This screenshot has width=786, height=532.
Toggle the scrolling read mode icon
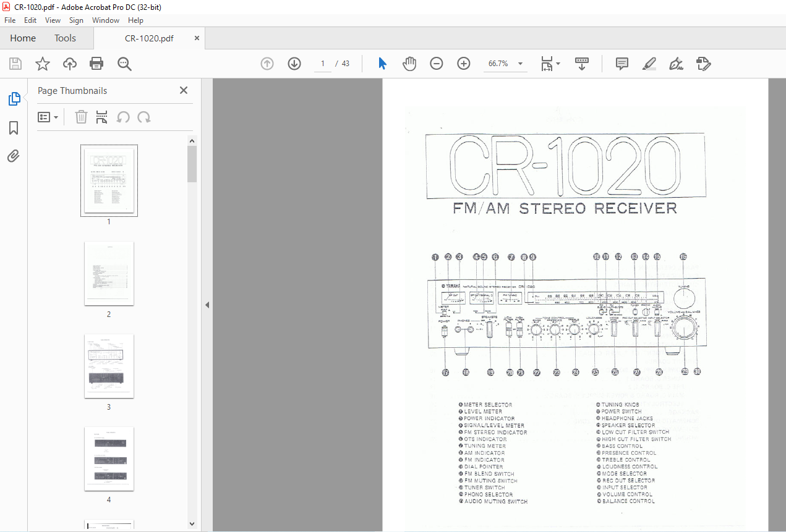pos(582,64)
